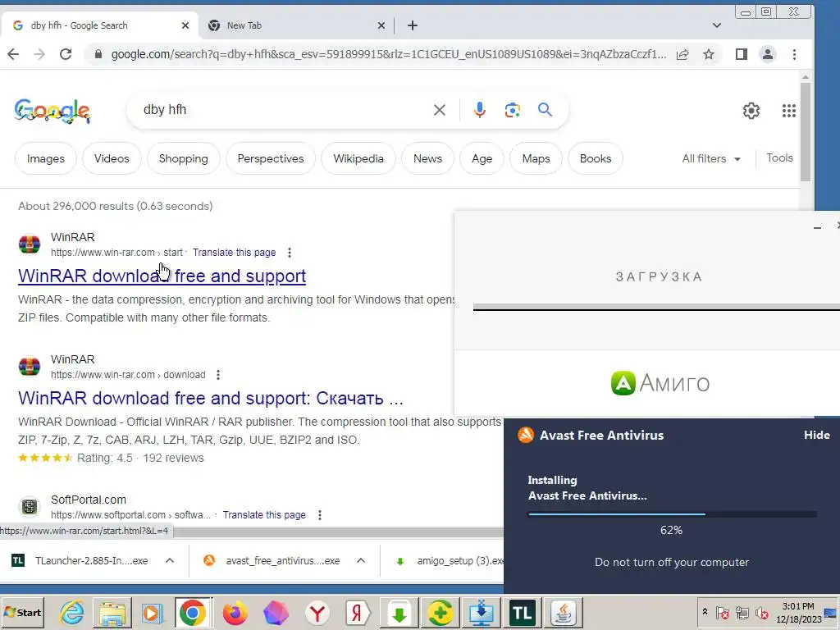Filter results by Videos
The width and height of the screenshot is (840, 630).
point(112,158)
